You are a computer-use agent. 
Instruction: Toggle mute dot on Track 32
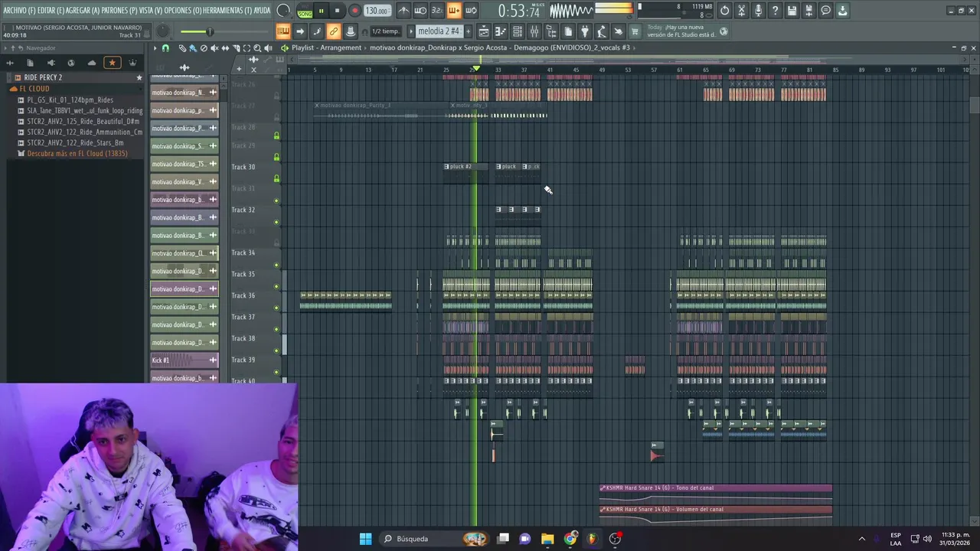[276, 222]
